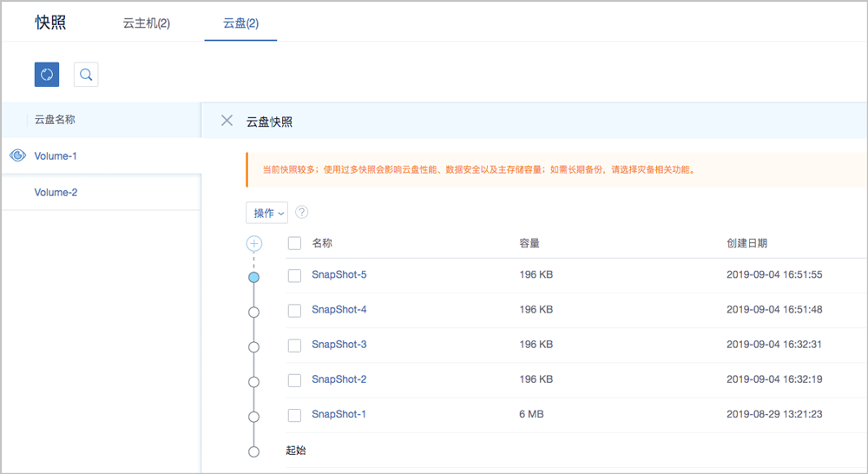Check the select-all checkbox in header

coord(294,244)
